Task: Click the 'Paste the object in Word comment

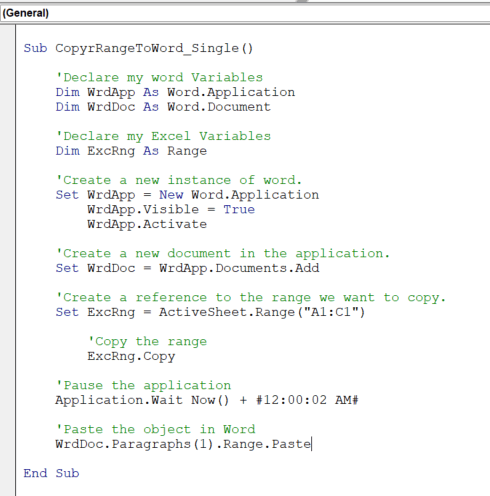Action: 155,430
